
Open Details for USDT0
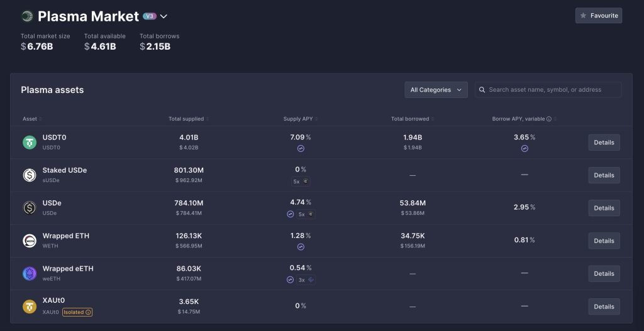point(604,143)
